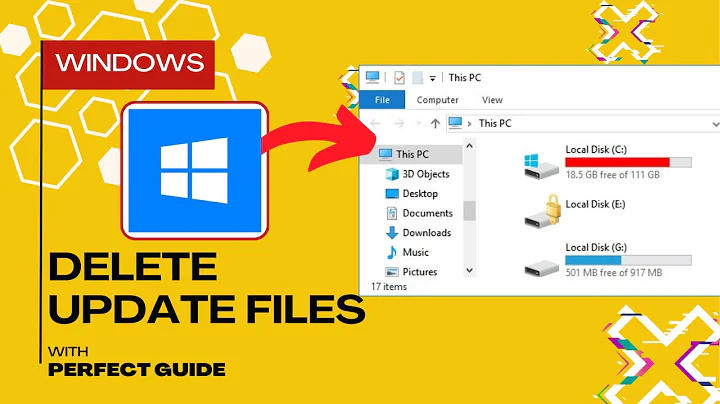Select the locked Local Disk (E:) icon
Screen dimensions: 720x404
pos(543,211)
